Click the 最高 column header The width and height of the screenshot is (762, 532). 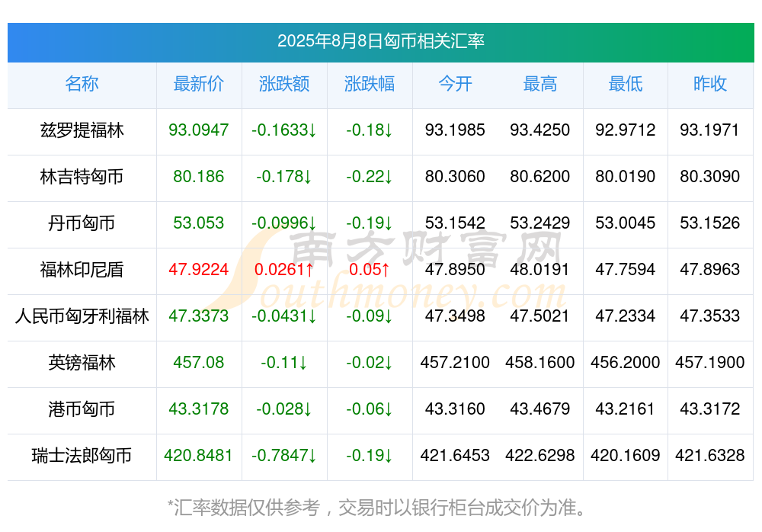pyautogui.click(x=540, y=84)
